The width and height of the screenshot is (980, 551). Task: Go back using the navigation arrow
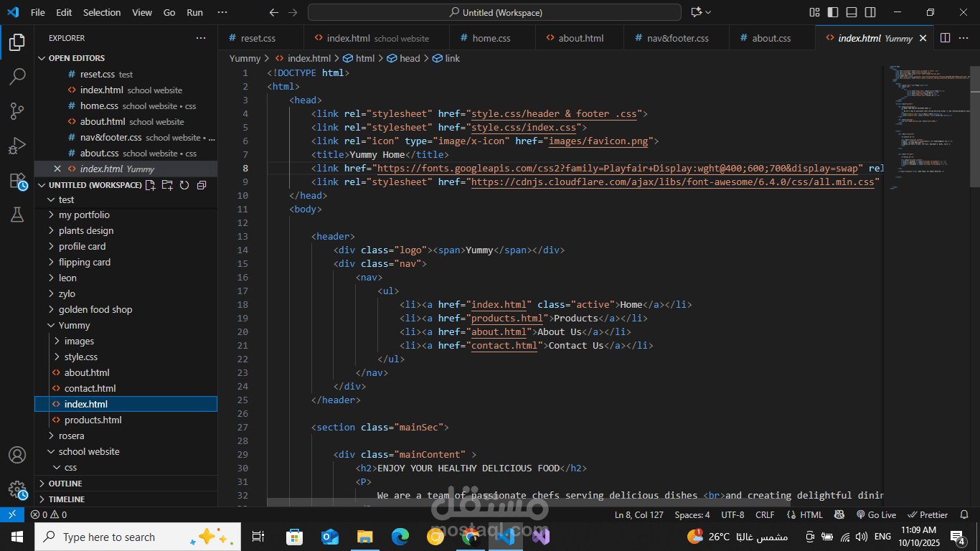[x=273, y=12]
